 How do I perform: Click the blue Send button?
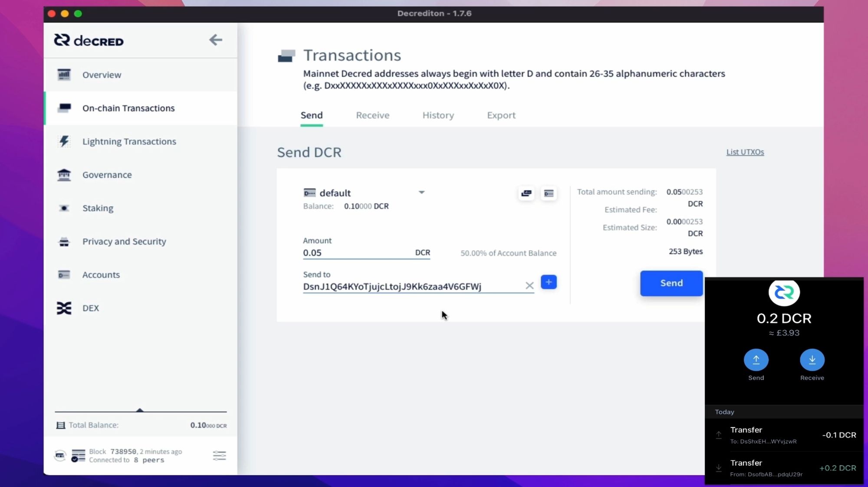pos(671,283)
